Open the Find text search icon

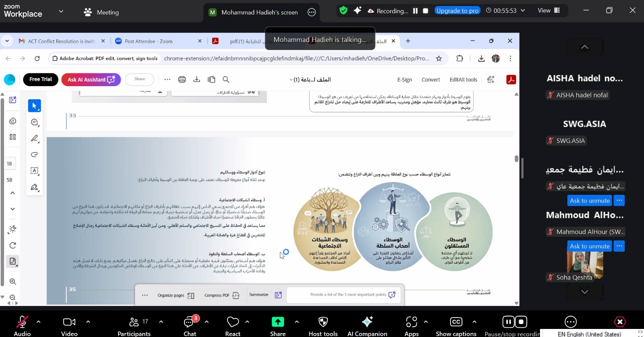226,80
